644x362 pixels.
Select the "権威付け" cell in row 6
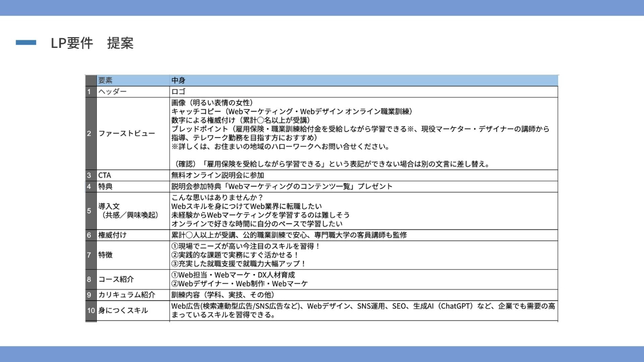tap(132, 235)
